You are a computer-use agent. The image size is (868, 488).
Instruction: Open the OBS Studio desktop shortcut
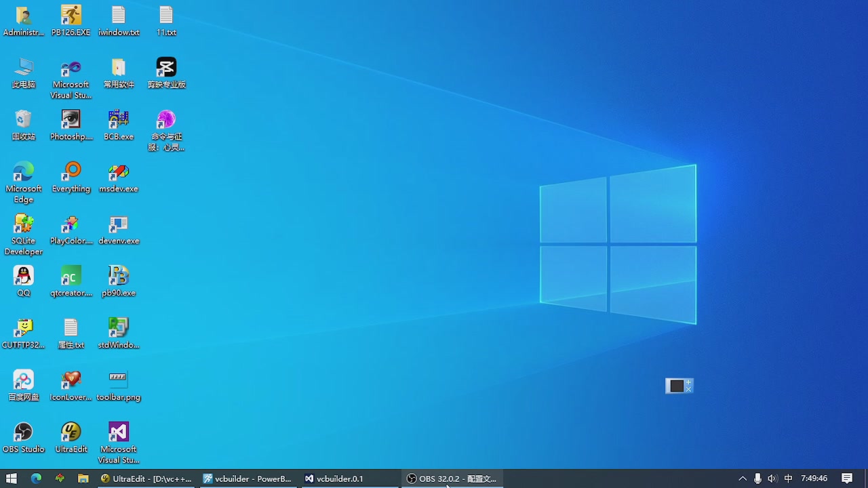24,432
